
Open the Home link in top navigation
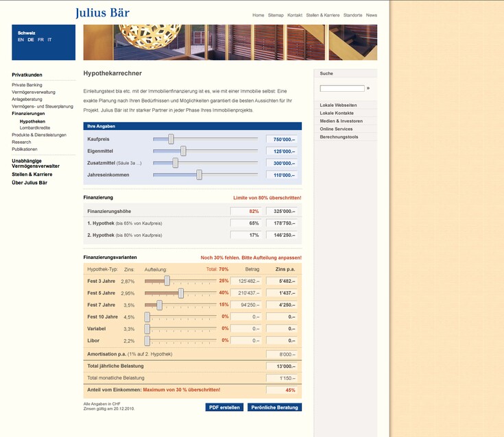click(x=258, y=15)
